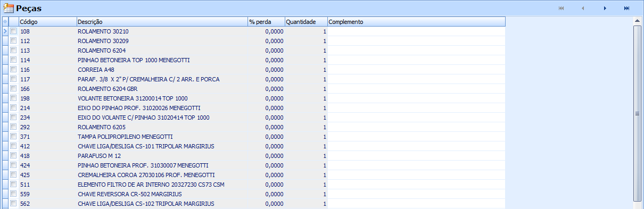Tick the checkbox for PINHAO BETONEIRA TOP 1000
This screenshot has height=209, width=644.
click(x=13, y=60)
